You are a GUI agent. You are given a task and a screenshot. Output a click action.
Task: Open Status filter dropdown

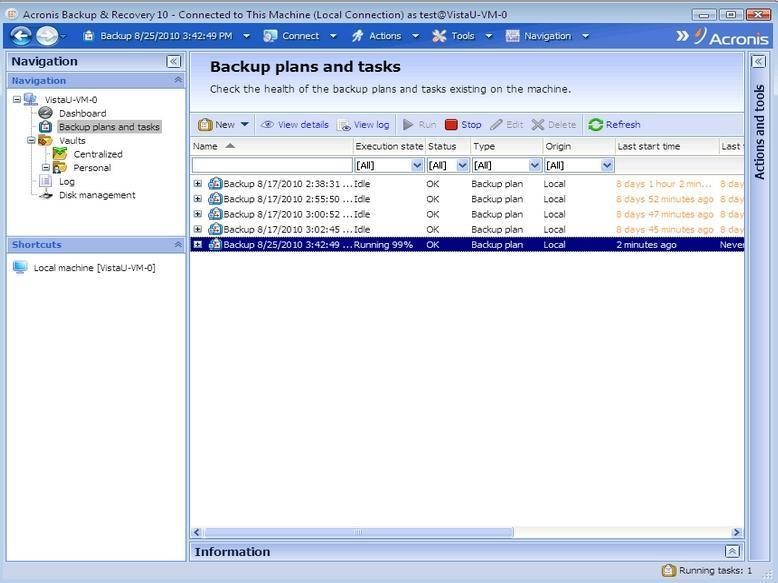[462, 165]
